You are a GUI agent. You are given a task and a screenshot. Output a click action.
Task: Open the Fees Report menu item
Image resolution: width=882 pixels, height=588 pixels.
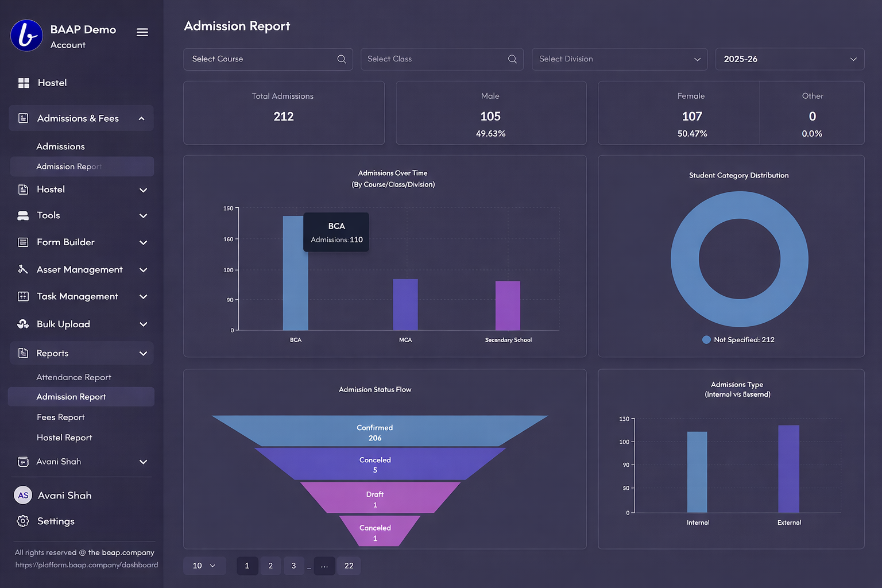click(x=60, y=417)
